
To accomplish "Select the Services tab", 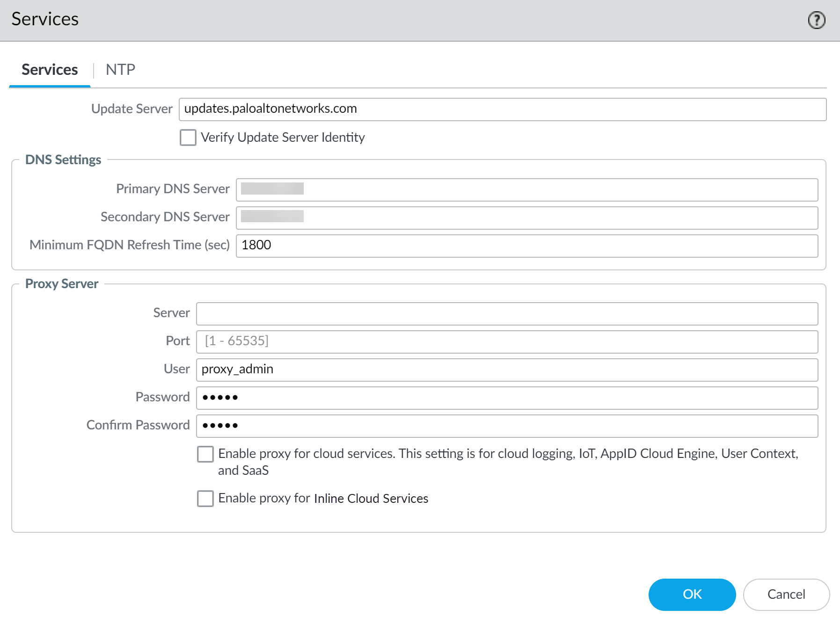I will 50,70.
